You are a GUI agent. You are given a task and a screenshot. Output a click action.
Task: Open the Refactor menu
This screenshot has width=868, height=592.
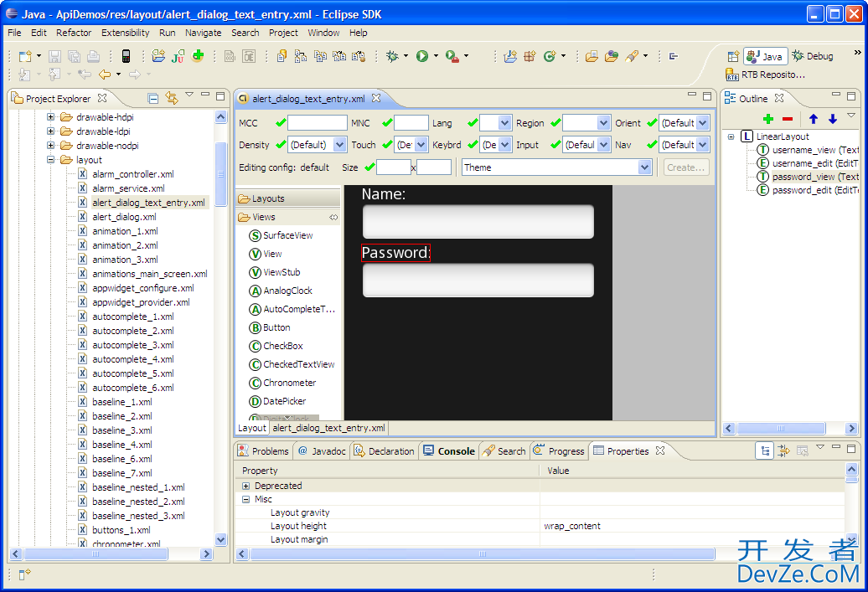point(74,33)
